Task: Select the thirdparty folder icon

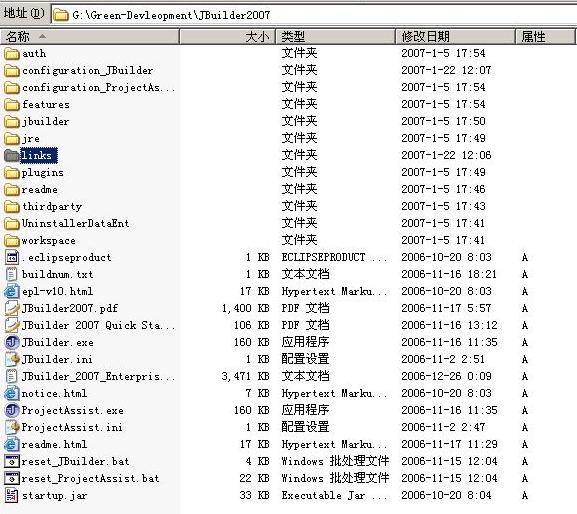Action: click(x=12, y=207)
